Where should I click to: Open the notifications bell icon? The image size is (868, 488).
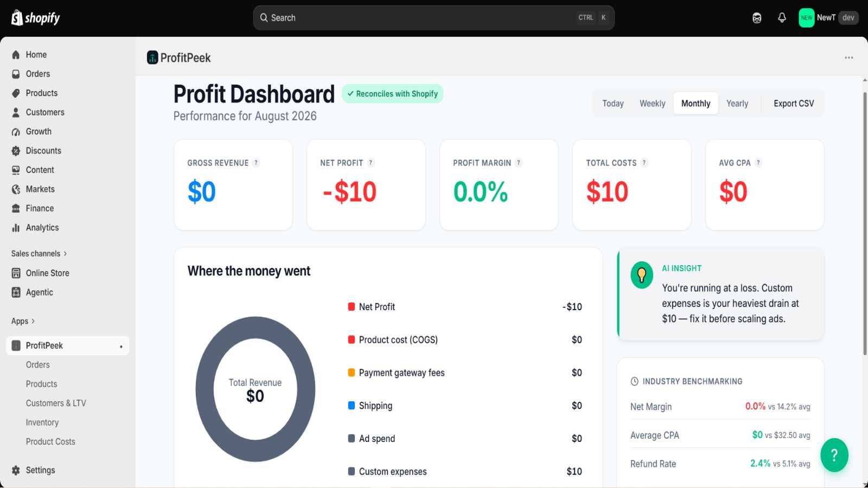[x=782, y=18]
